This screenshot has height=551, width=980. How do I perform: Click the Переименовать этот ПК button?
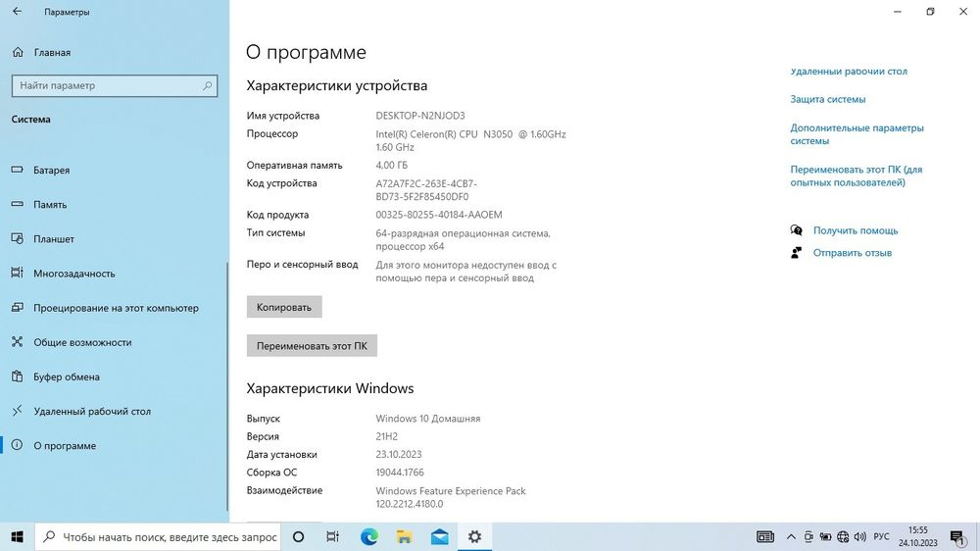312,346
